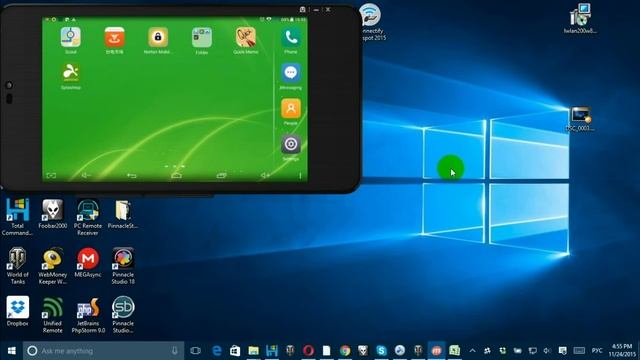This screenshot has width=640, height=360.
Task: Tap the phone's Recent apps button
Action: click(x=221, y=176)
